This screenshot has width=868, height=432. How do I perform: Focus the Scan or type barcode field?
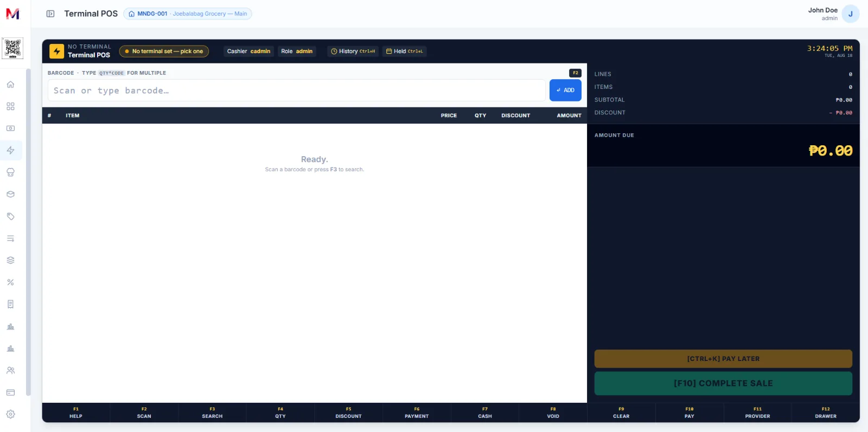[297, 91]
